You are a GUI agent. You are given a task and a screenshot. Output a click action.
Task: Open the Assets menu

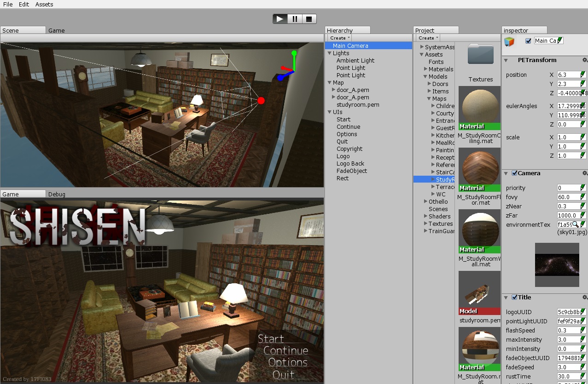(44, 4)
